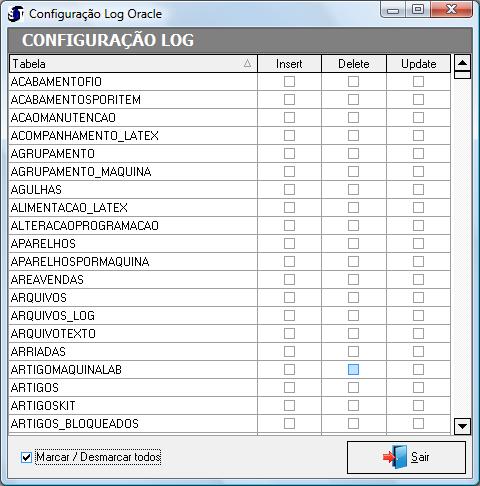Screen dimensions: 480x486
Task: Maximize the Configuração Log Oracle window
Action: click(x=418, y=9)
